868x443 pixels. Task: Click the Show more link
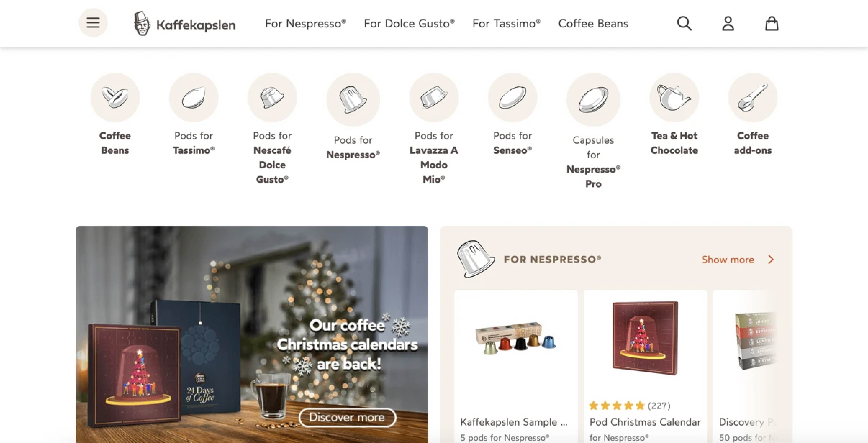(x=738, y=260)
